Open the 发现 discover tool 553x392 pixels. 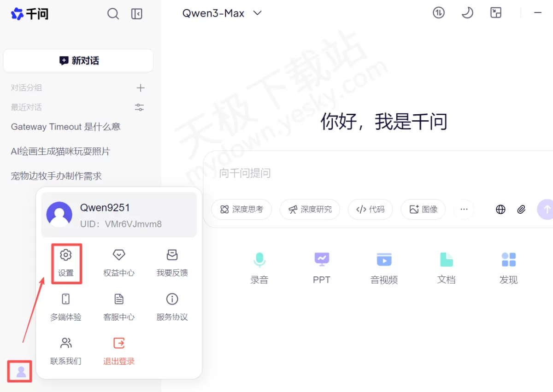coord(508,268)
